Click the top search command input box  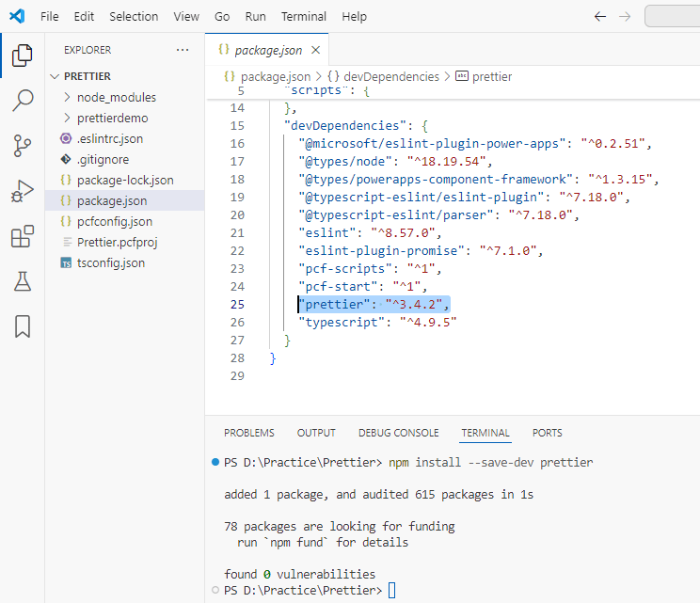click(672, 17)
